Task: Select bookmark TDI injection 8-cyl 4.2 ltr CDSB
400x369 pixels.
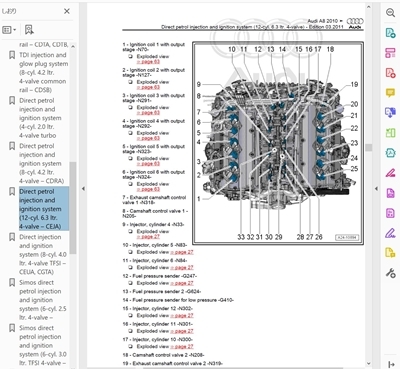Action: click(43, 72)
